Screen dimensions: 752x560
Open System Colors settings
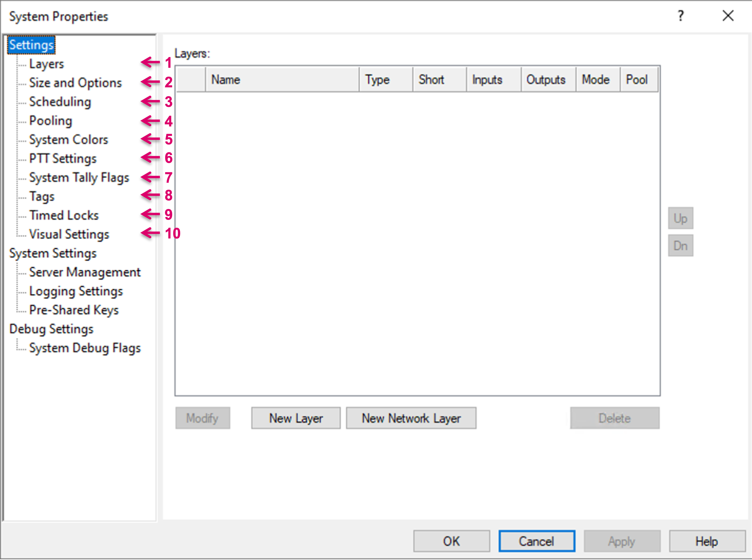69,140
